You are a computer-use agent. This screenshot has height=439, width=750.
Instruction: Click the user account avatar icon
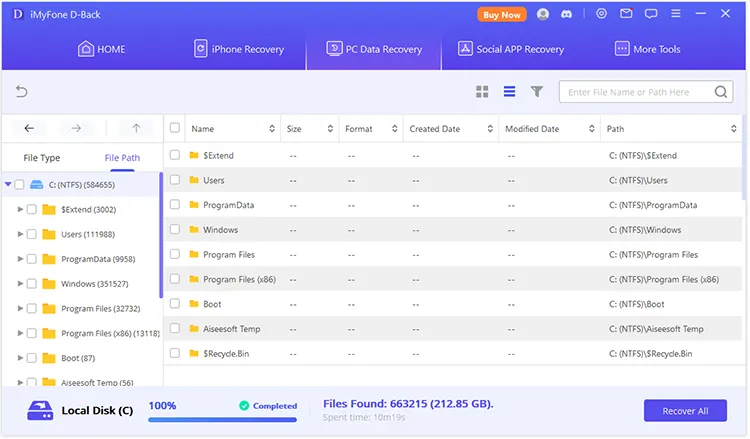point(542,14)
